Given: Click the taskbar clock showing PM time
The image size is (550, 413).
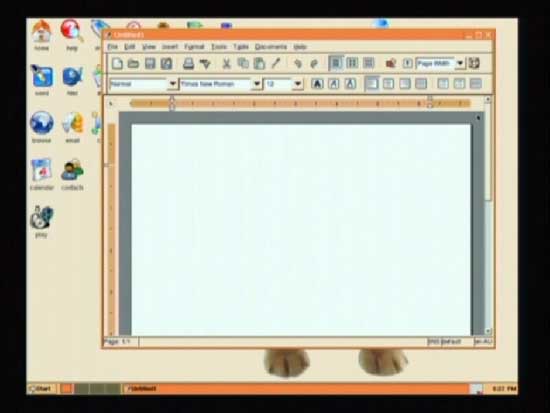Looking at the screenshot, I should coord(503,388).
